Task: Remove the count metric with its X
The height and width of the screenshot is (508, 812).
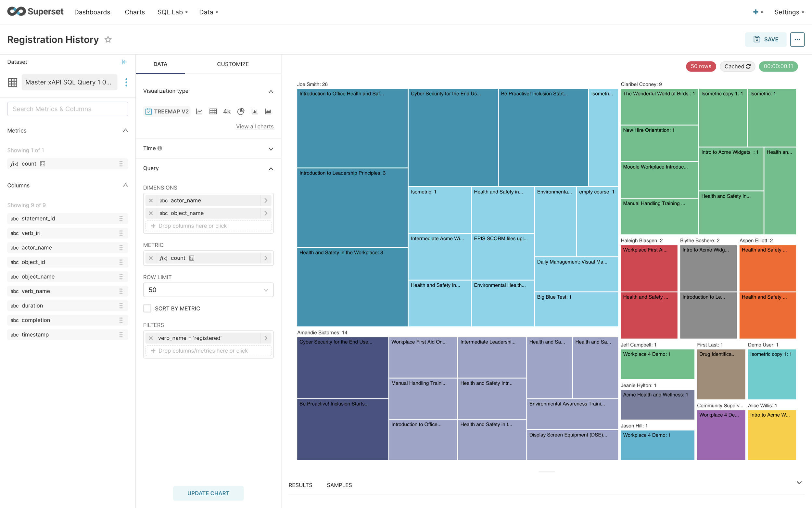Action: click(151, 258)
